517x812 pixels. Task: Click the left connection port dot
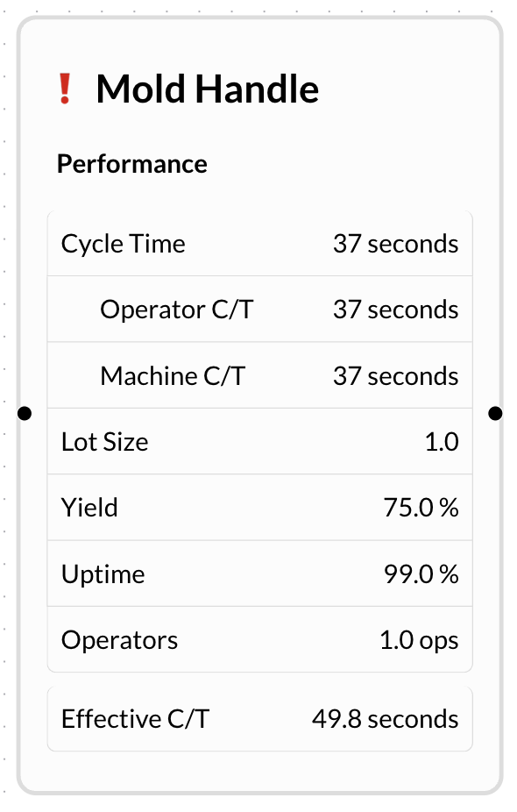[25, 413]
